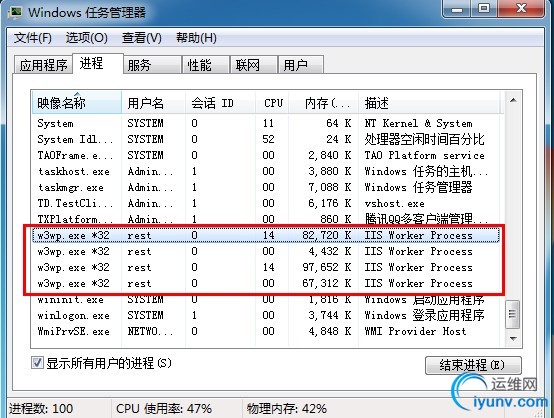
Task: Select the taskhost.exe process row
Action: (x=266, y=171)
